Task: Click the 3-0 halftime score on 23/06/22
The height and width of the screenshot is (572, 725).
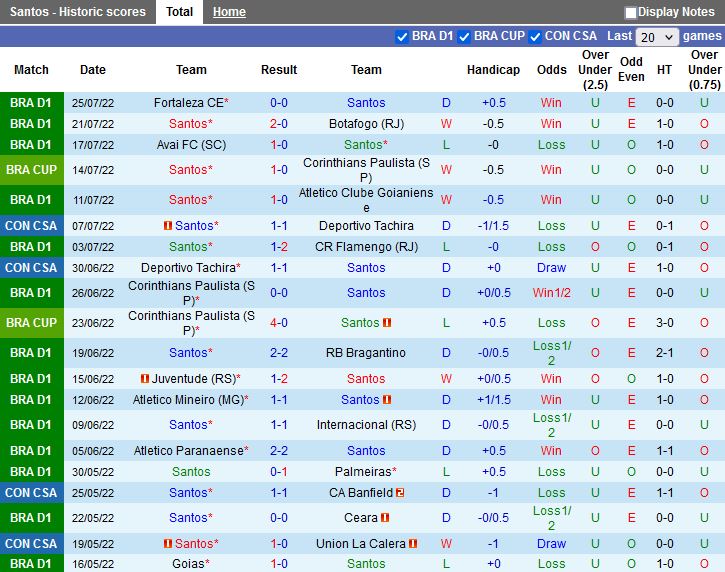Action: [664, 323]
